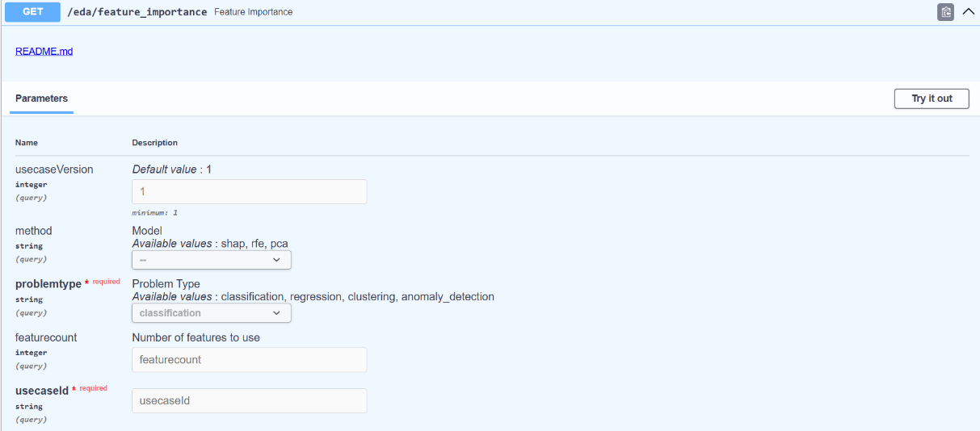The image size is (980, 431).
Task: Select the Parameters tab
Action: [42, 98]
